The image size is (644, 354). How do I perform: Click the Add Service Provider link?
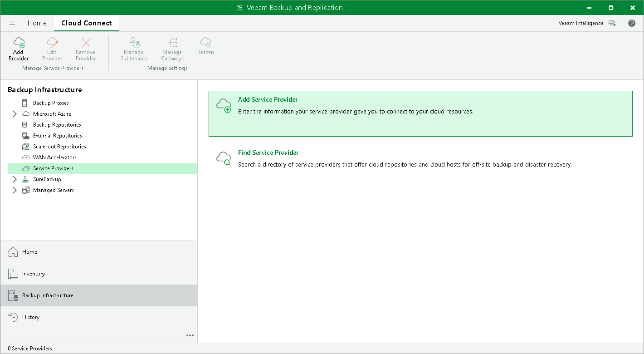pyautogui.click(x=268, y=100)
